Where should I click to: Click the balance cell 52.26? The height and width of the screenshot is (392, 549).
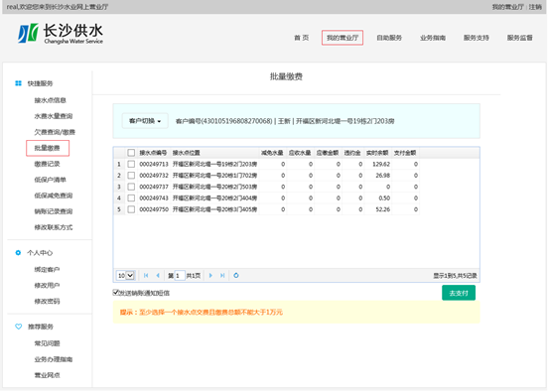point(382,209)
